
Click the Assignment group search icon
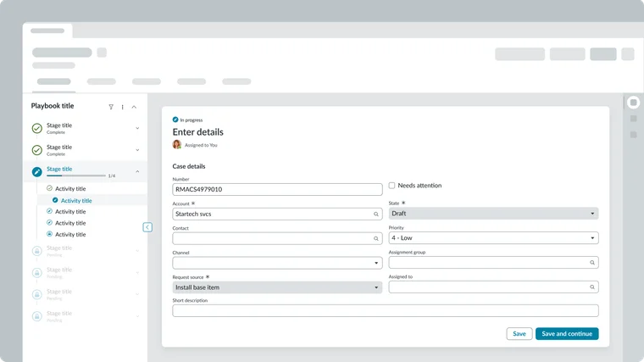pos(592,263)
